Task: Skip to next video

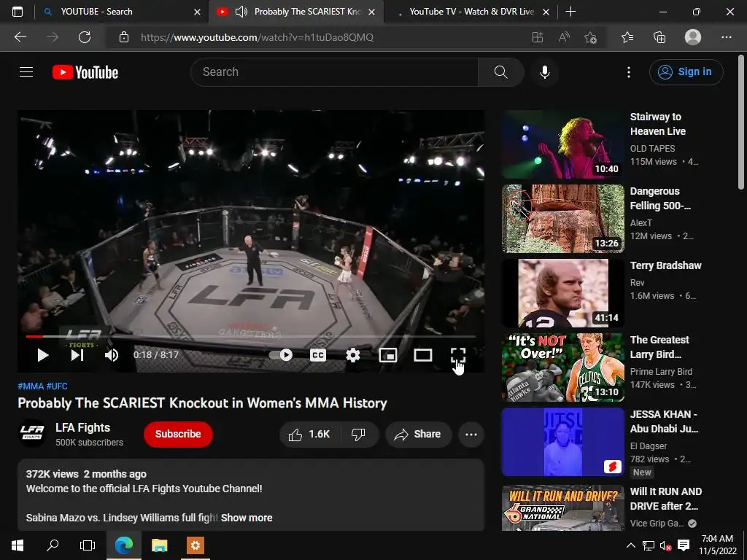Action: (77, 355)
